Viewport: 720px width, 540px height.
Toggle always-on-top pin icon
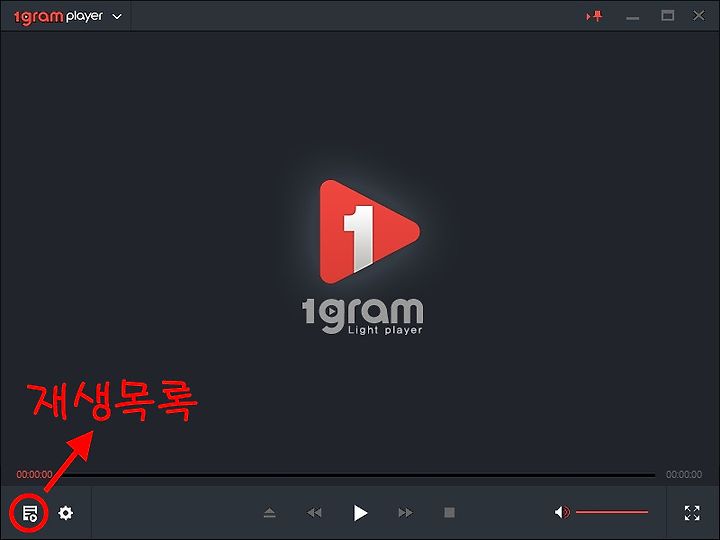coord(594,17)
